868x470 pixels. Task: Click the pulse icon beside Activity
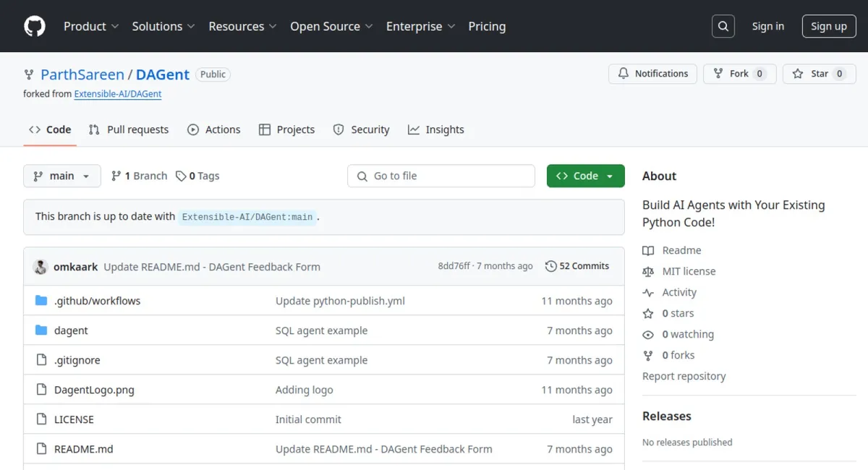pos(648,292)
